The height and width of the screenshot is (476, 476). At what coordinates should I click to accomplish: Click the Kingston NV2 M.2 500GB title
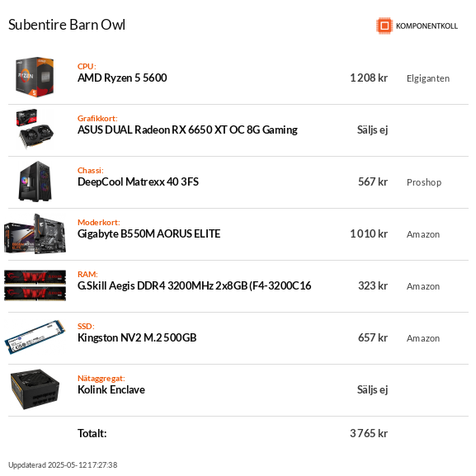click(x=137, y=337)
